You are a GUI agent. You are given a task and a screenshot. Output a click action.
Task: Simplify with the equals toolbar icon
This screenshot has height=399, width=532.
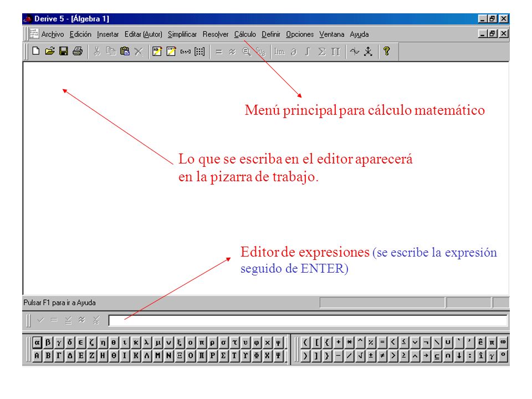219,52
